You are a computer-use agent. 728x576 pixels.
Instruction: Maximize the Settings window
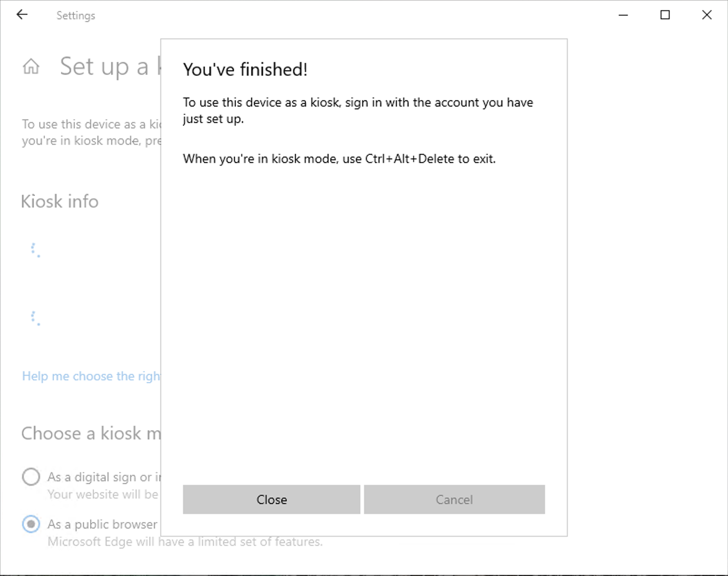pos(665,15)
